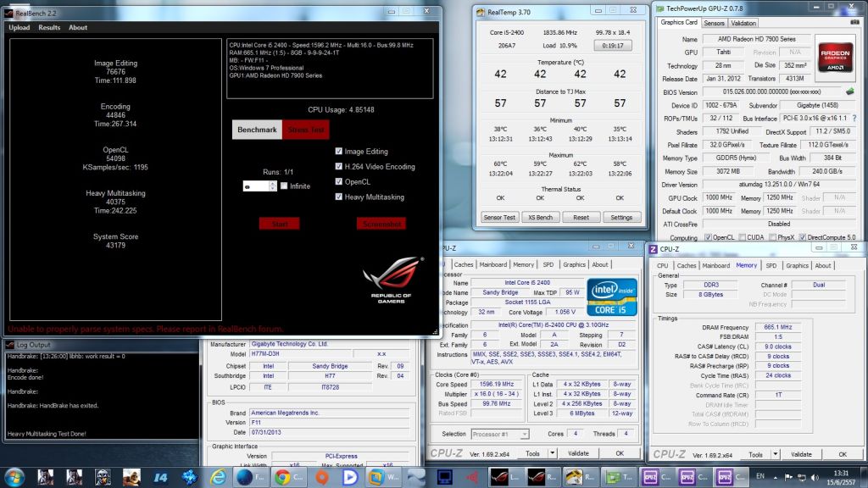868x488 pixels.
Task: Click the GPU-Z camera screenshot icon
Action: coord(854,22)
